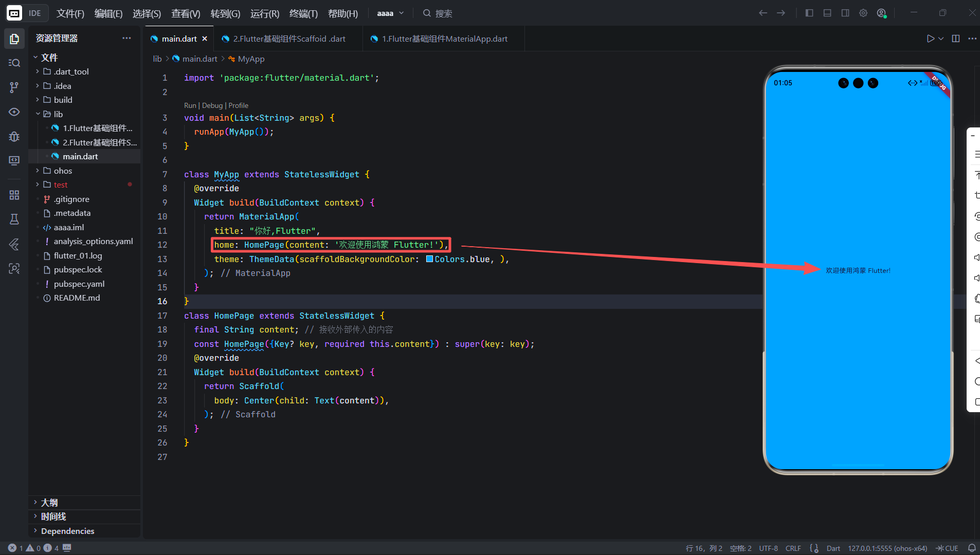Click the Debug code lens link
The image size is (980, 555).
pyautogui.click(x=212, y=105)
